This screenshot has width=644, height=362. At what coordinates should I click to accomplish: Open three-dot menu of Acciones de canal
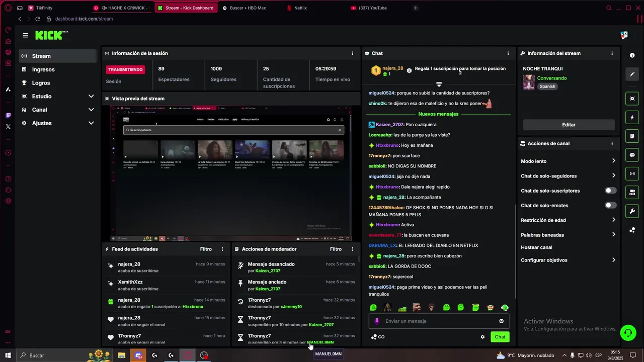point(612,143)
